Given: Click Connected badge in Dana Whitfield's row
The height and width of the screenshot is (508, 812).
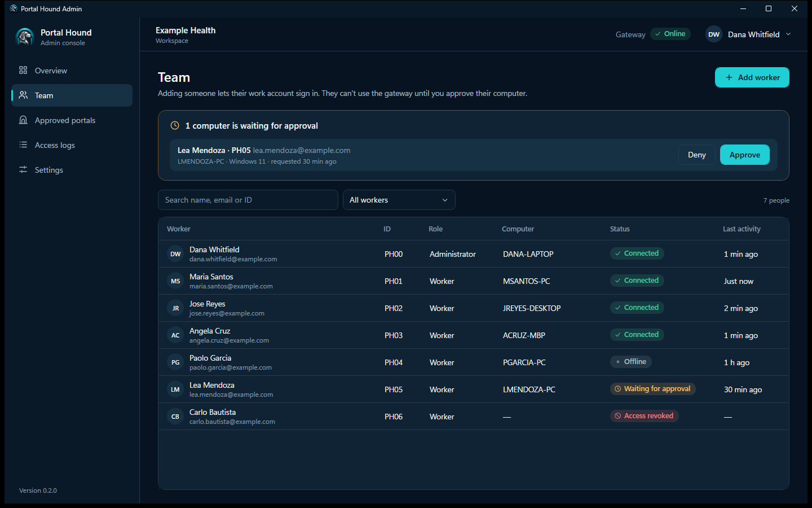Looking at the screenshot, I should pos(637,253).
